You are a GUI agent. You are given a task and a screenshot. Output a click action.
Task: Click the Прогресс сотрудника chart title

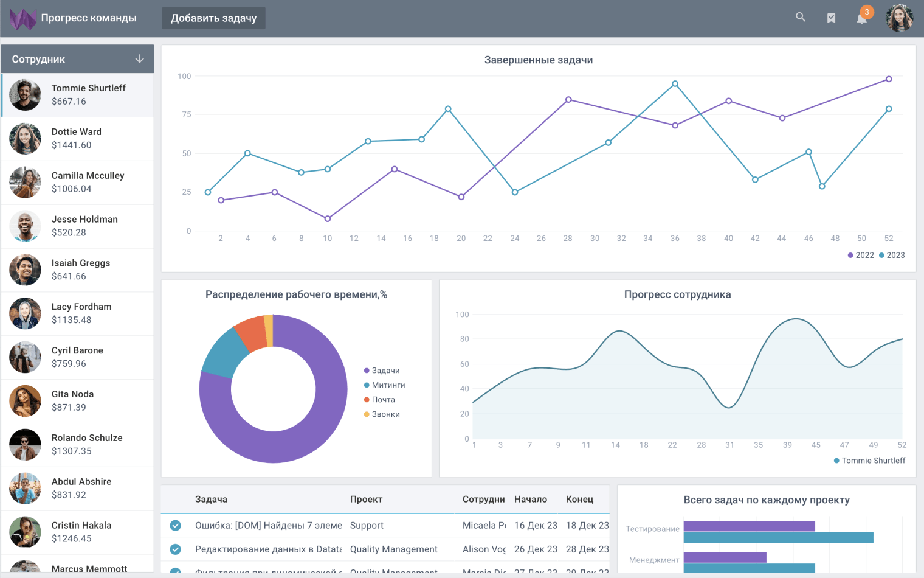coord(677,294)
